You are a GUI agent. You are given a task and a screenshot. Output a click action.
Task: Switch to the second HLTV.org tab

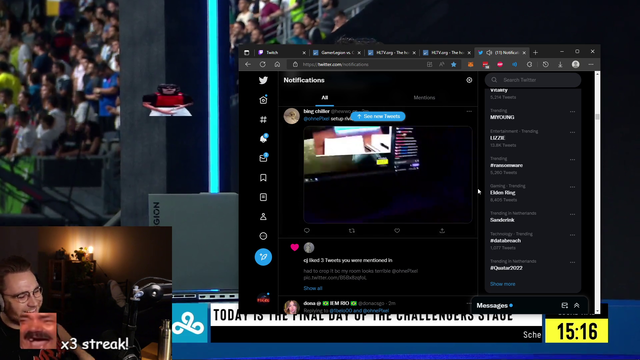point(447,53)
